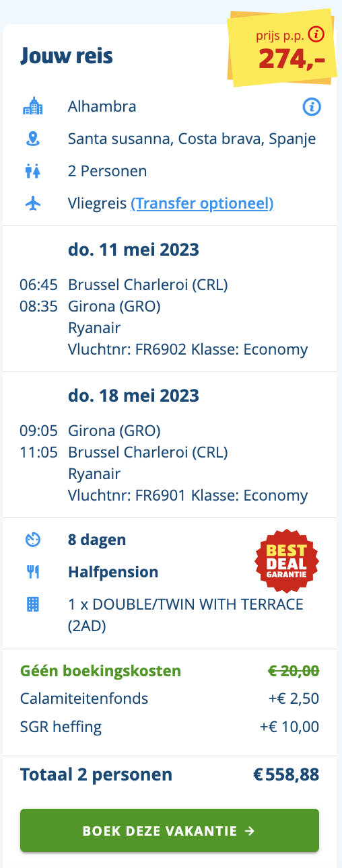Click the clock icon next to 8 dagen

click(x=33, y=540)
